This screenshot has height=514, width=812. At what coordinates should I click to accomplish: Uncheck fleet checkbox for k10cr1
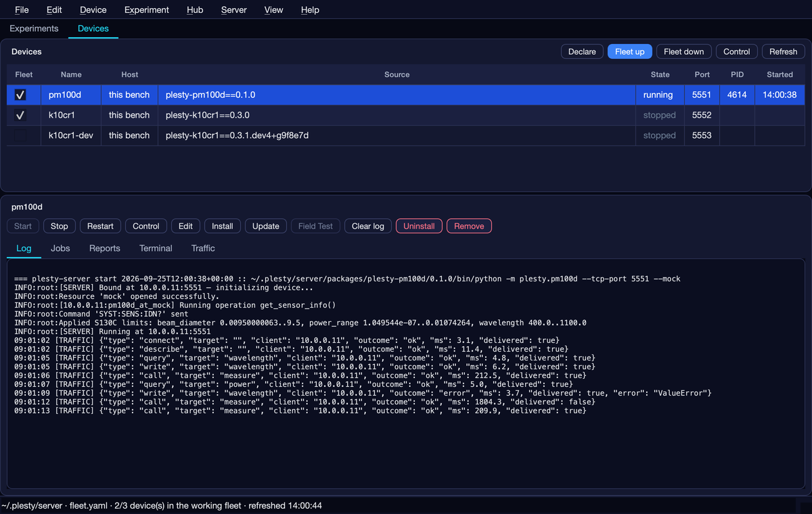coord(20,115)
